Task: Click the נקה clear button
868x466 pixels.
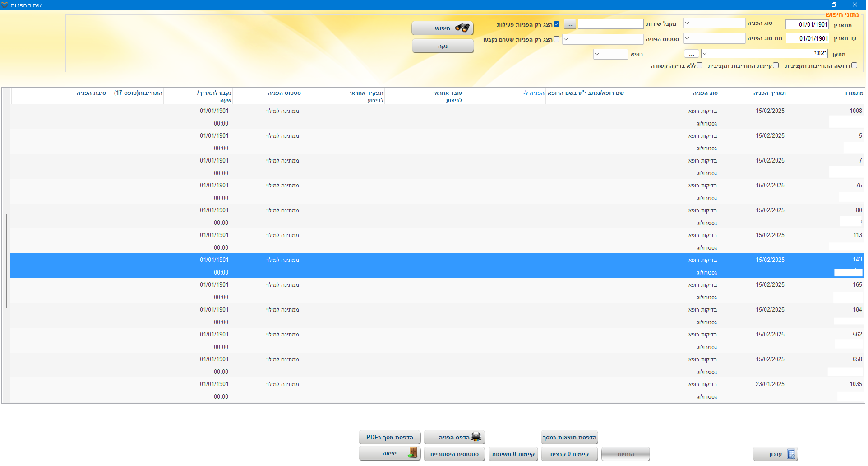Action: coord(443,46)
